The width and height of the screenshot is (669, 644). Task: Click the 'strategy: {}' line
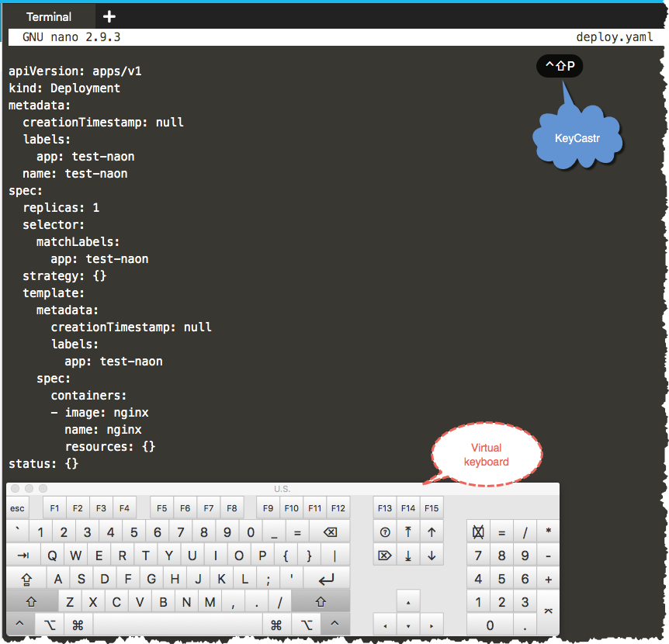(64, 275)
